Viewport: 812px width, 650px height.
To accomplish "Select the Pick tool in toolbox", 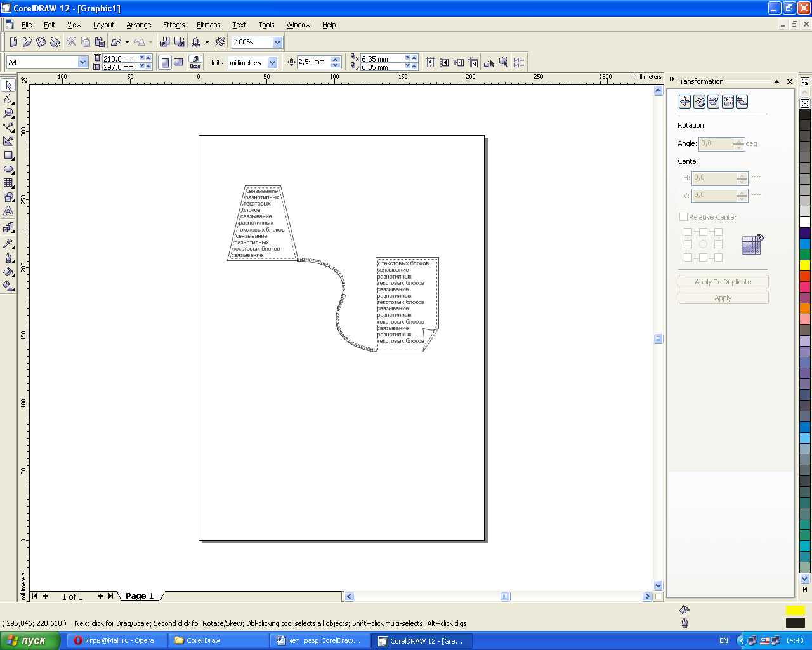I will [x=8, y=86].
